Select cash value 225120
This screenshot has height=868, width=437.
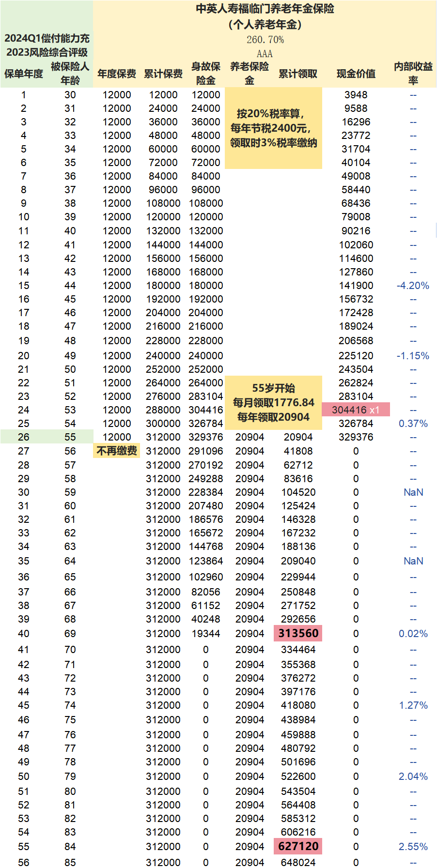click(x=356, y=356)
